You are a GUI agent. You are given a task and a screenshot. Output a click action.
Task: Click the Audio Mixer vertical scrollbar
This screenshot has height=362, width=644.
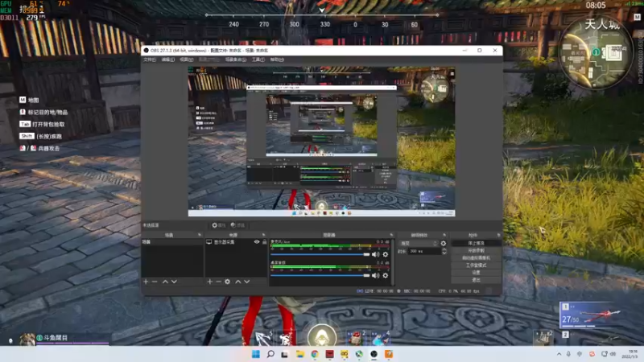[x=393, y=262]
